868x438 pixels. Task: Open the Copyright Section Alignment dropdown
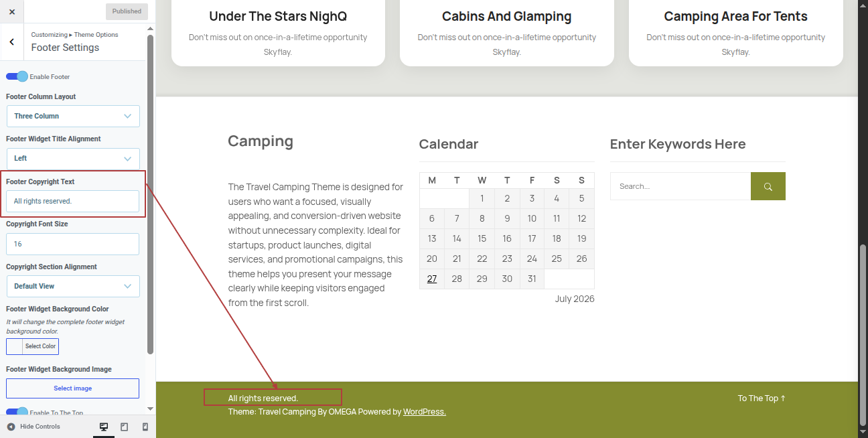click(73, 286)
